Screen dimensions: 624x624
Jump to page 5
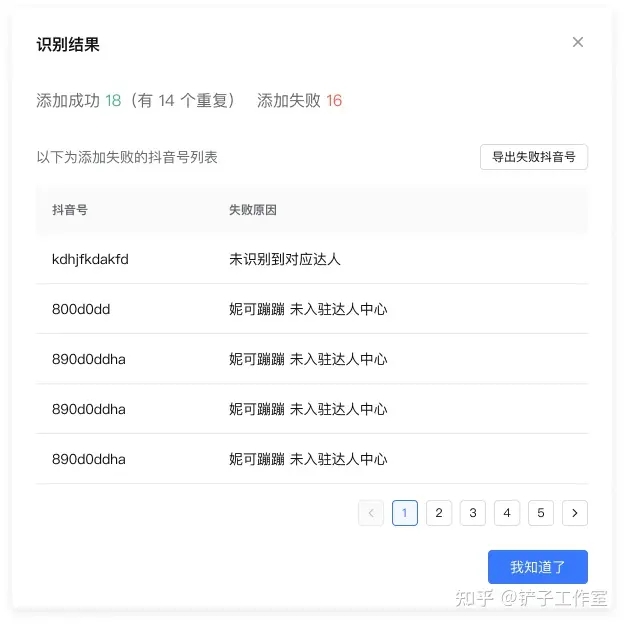pos(541,513)
